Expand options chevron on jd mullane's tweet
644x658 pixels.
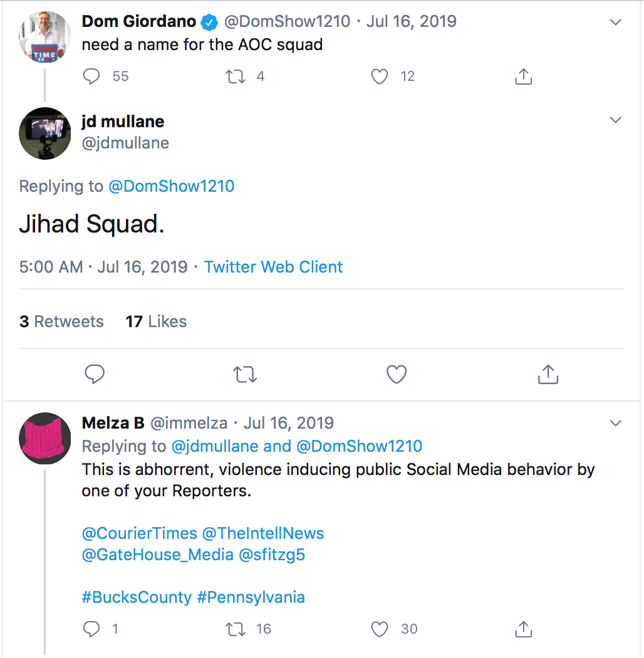pyautogui.click(x=616, y=120)
